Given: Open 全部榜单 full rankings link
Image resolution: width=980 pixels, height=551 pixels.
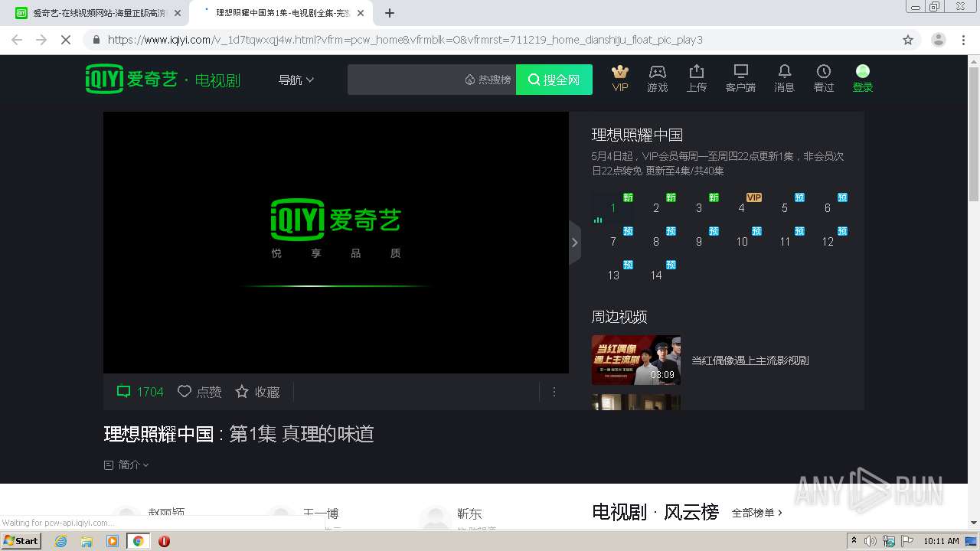Looking at the screenshot, I should tap(757, 513).
